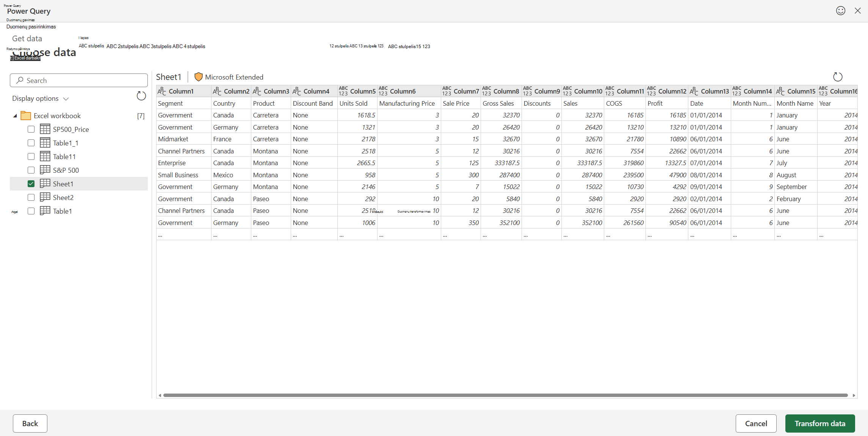Click the 'September' month name cell

(x=796, y=187)
